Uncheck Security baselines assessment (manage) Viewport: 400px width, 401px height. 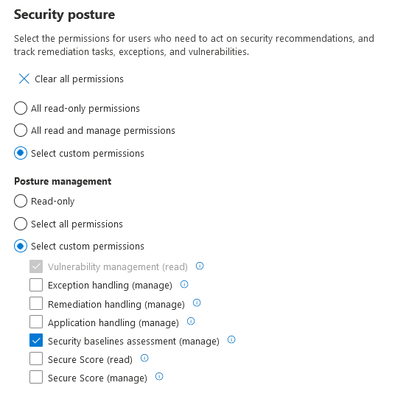pos(36,341)
